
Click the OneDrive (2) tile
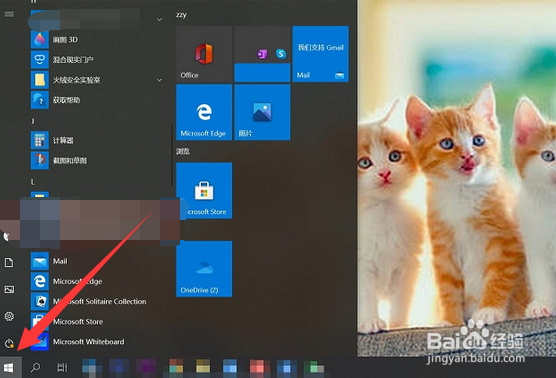(204, 269)
